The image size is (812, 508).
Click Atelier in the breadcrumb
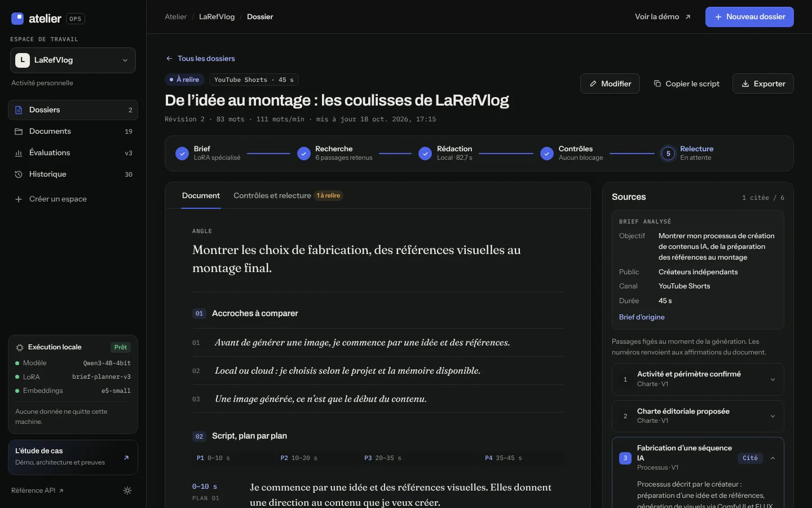tap(175, 17)
